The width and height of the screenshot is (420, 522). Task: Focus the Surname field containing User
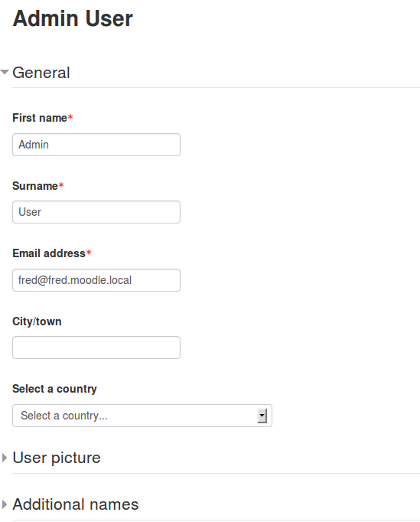pos(96,212)
